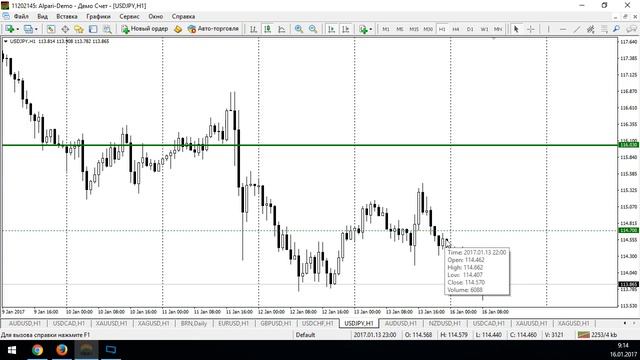The height and width of the screenshot is (360, 640).
Task: Switch to the USDCHF,H1 chart tab
Action: [x=318, y=323]
